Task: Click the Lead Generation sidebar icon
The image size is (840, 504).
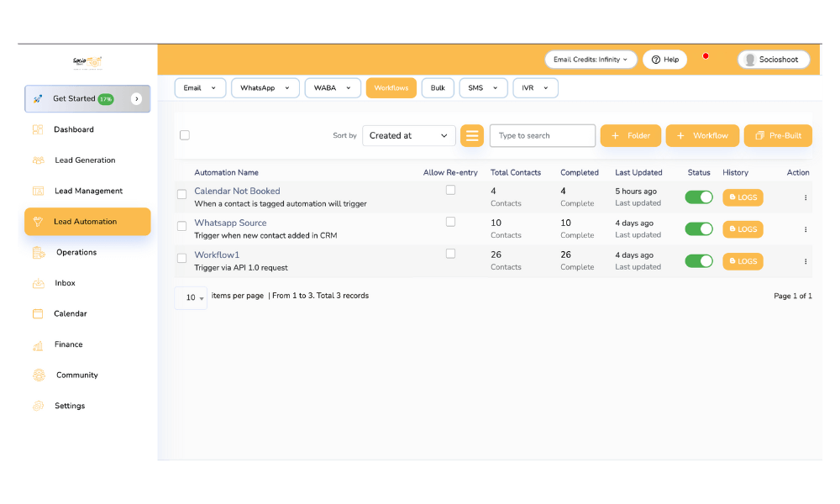Action: tap(38, 160)
